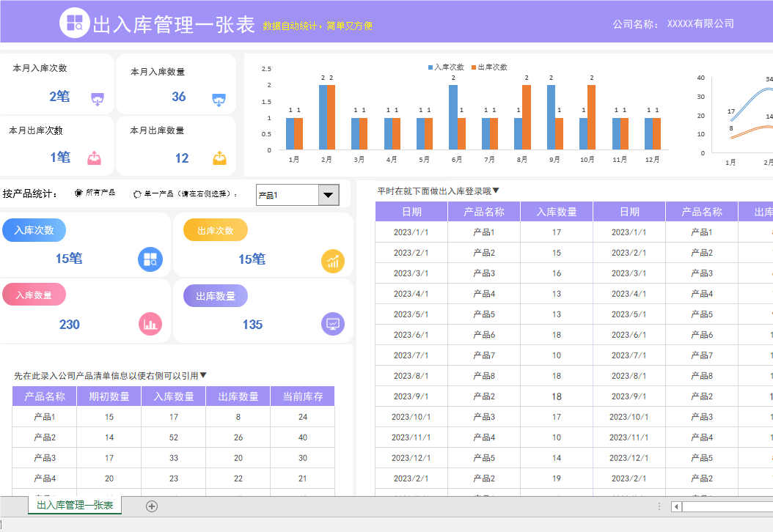
Task: Click the 本月出库数量 label
Action: 157,130
